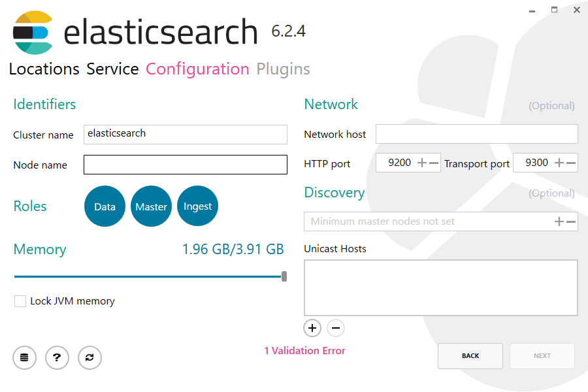Go to the Locations step
Viewport: 588px width, 392px height.
click(44, 69)
